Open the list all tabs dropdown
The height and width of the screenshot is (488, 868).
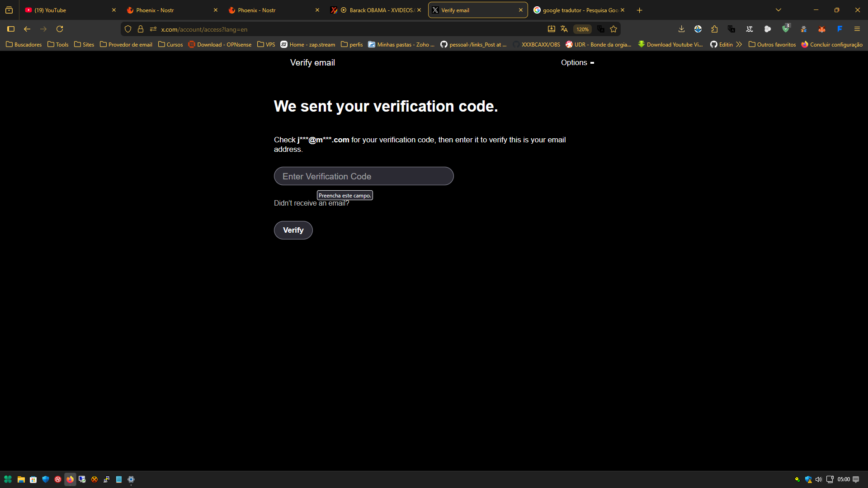coord(778,10)
